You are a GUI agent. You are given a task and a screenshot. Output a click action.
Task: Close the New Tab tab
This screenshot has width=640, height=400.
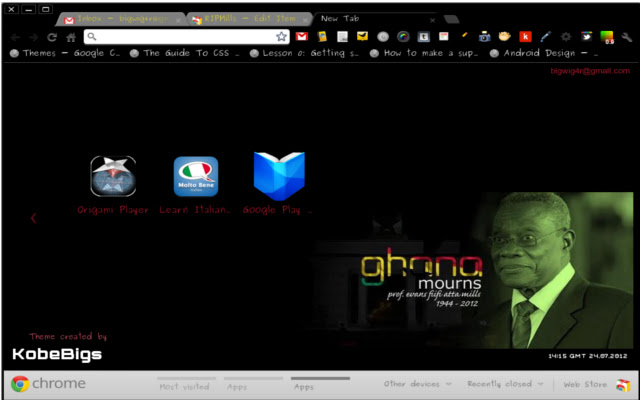(x=433, y=20)
